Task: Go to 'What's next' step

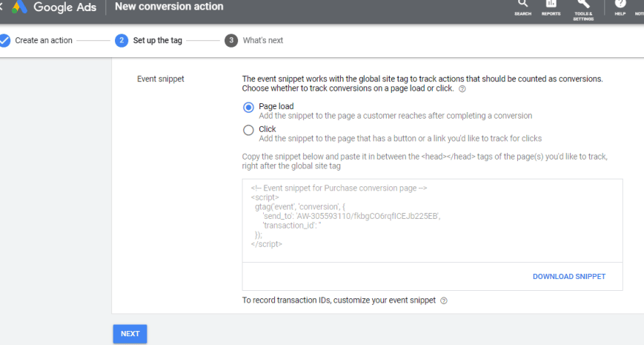Action: point(263,40)
